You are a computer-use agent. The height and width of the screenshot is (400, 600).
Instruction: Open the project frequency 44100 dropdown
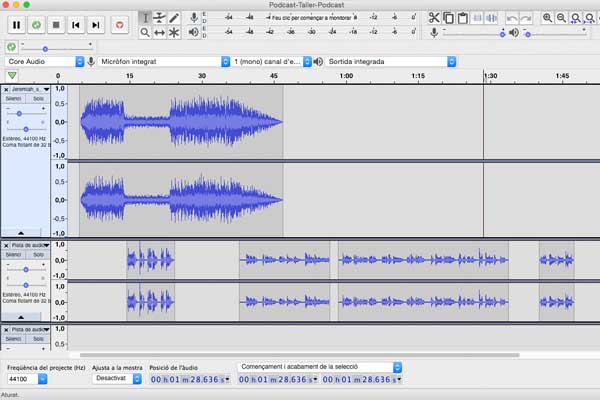coord(27,379)
